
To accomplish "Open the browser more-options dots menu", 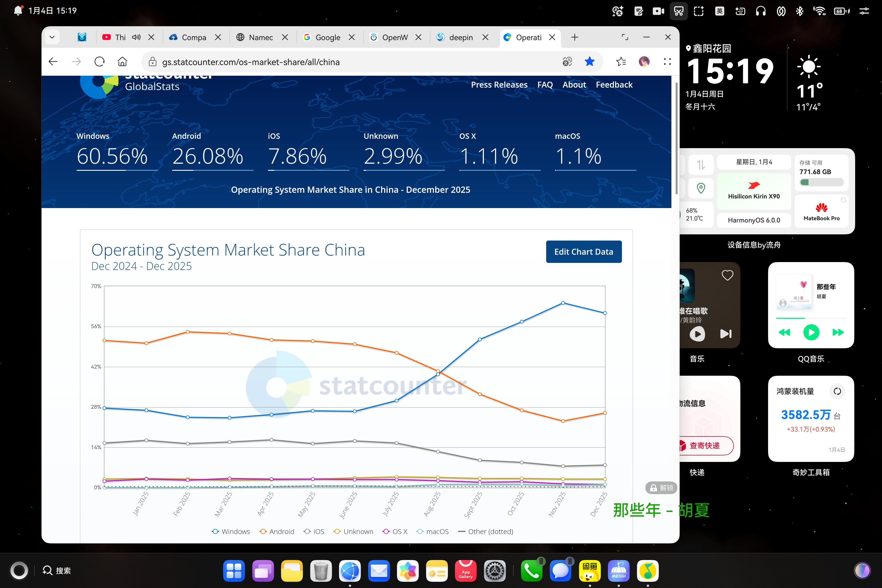I will pos(667,62).
